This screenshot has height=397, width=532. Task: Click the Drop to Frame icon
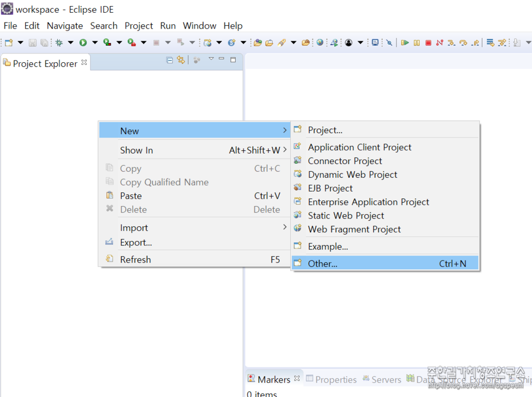coord(490,42)
